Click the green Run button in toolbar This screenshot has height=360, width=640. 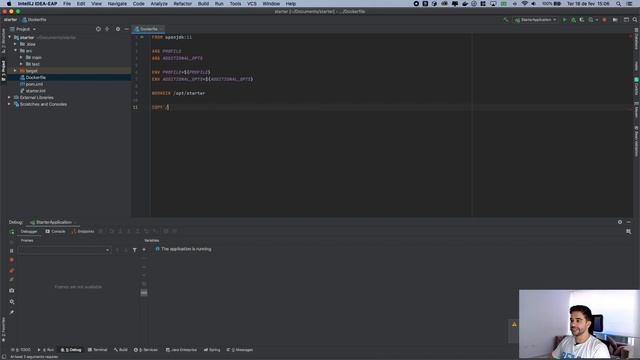click(x=564, y=20)
